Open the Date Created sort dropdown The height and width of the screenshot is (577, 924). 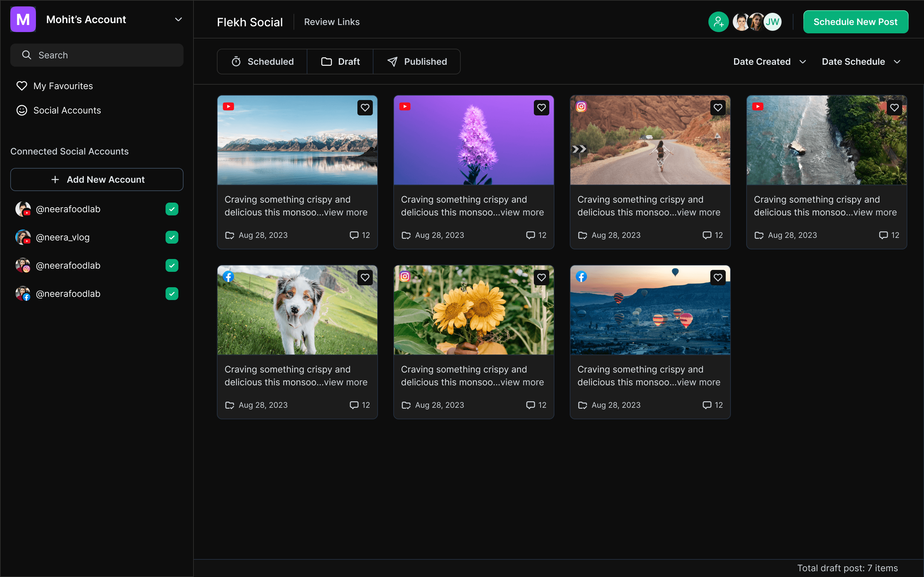[769, 62]
